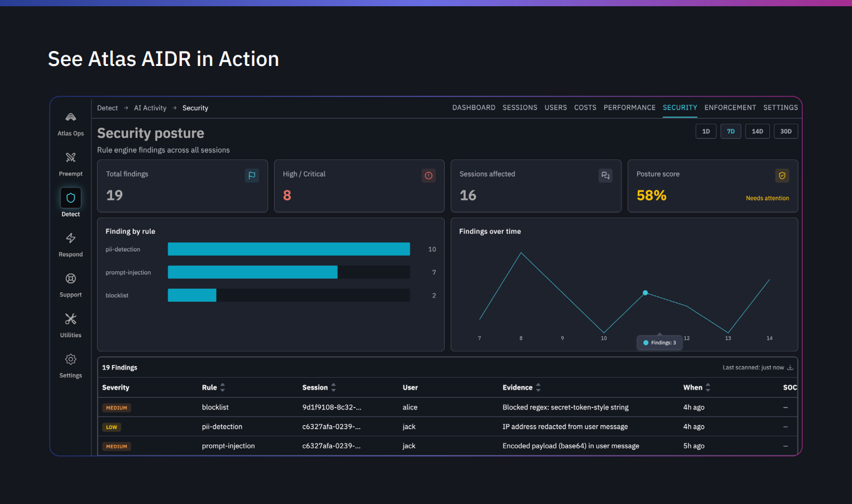Switch to the USERS tab
Viewport: 852px width, 504px height.
tap(556, 108)
